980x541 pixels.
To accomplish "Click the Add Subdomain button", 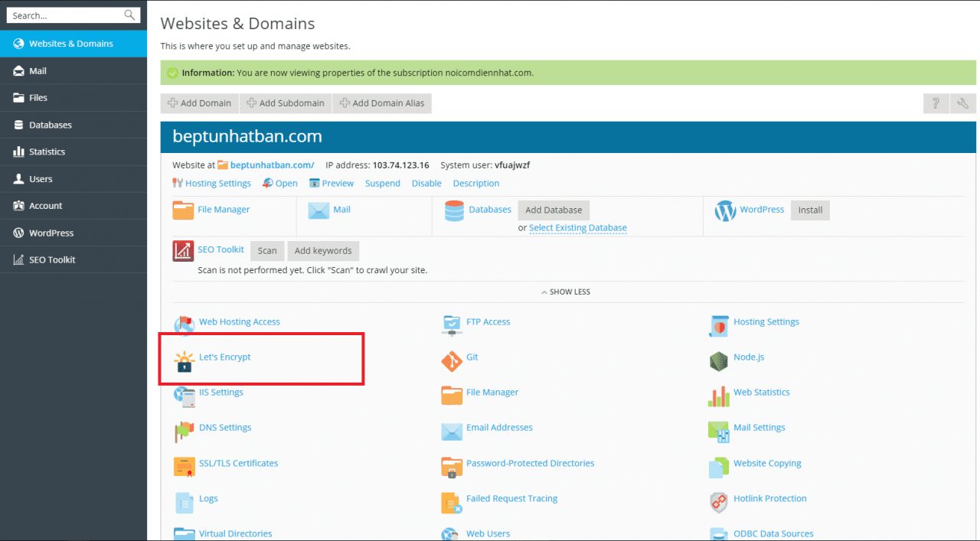I will pos(286,103).
